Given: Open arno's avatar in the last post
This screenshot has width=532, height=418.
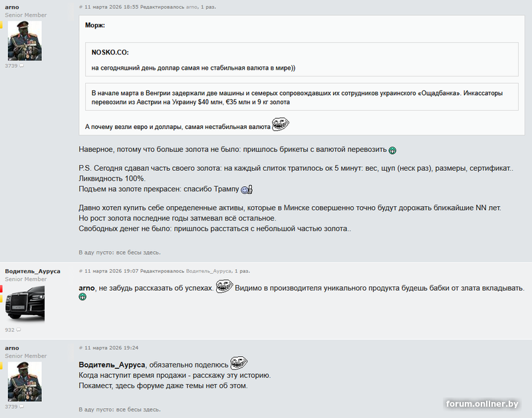Looking at the screenshot, I should coord(25,381).
